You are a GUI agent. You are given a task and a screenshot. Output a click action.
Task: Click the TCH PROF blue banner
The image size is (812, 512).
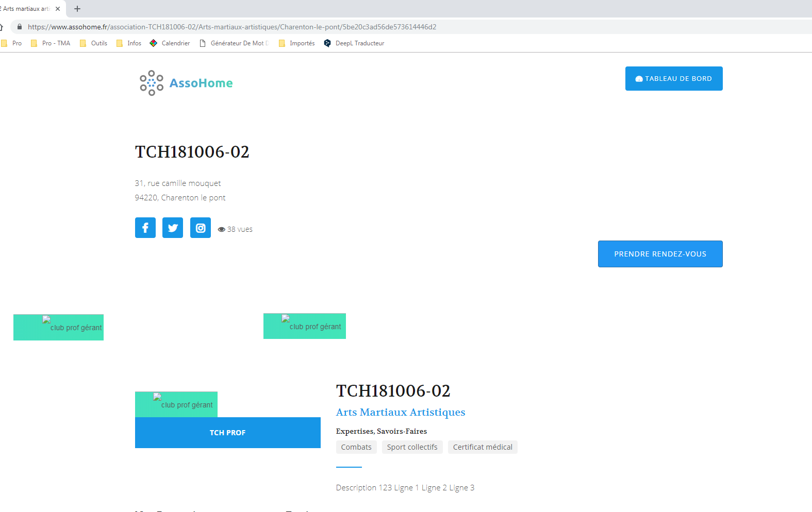pyautogui.click(x=227, y=433)
